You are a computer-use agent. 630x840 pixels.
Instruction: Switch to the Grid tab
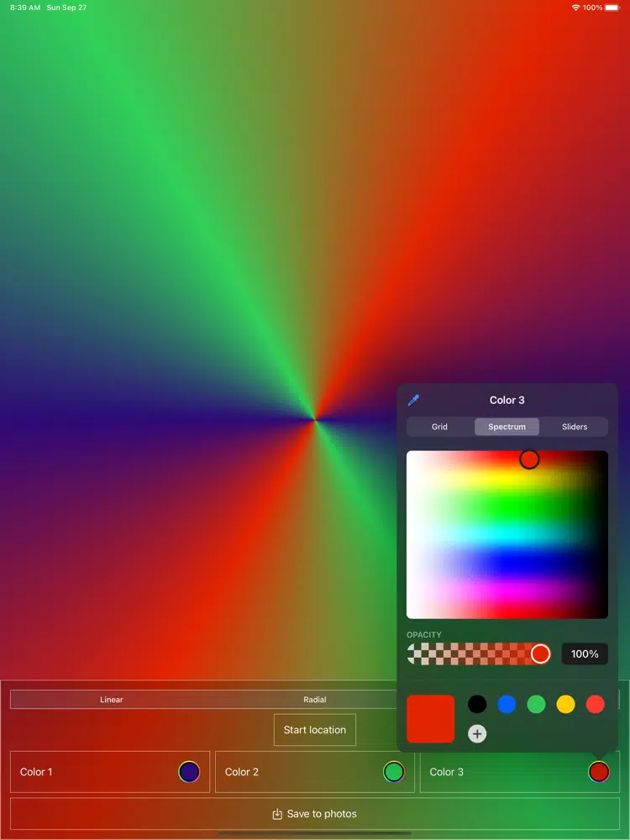click(x=439, y=427)
